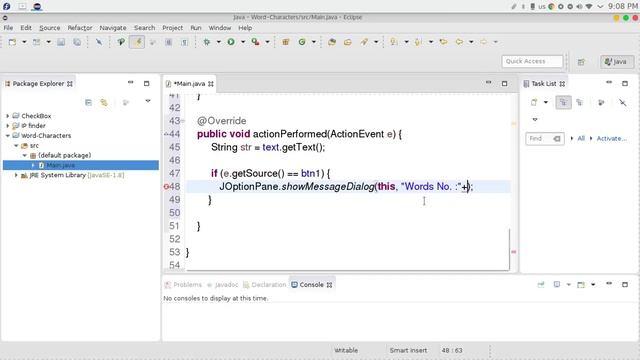
Task: Click New Task icon in Task List
Action: point(534,102)
